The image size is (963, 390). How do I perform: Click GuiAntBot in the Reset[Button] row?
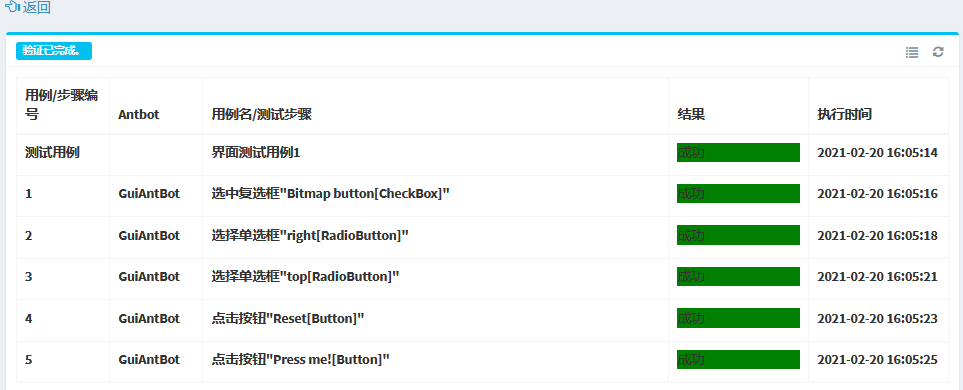coord(149,319)
